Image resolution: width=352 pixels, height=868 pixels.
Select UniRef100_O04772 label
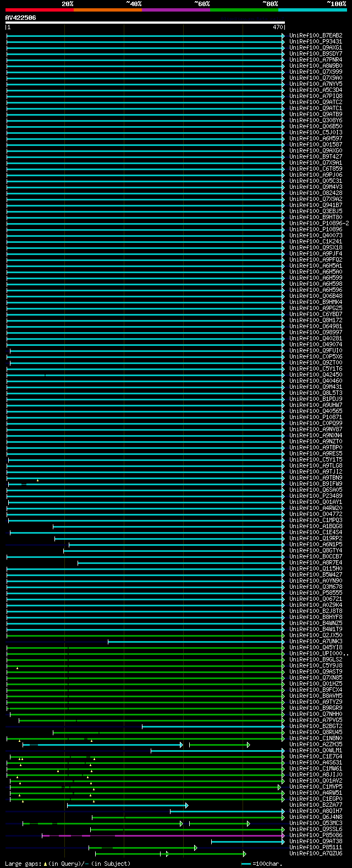pos(316,514)
